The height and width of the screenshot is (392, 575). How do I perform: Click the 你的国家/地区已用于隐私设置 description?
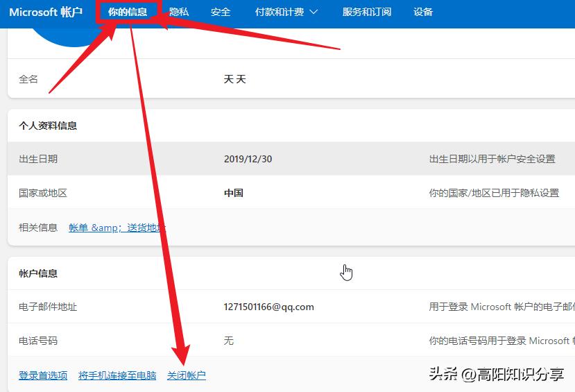tap(494, 193)
